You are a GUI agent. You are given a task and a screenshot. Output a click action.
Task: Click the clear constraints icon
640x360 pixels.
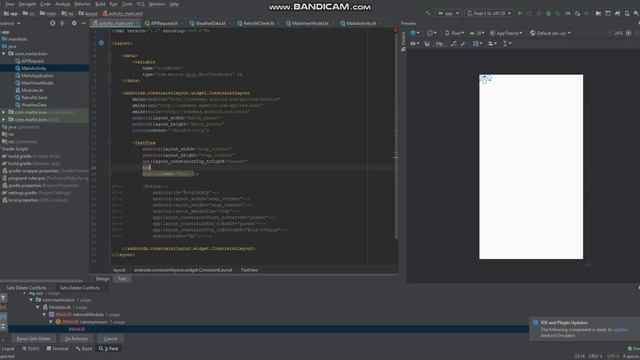(x=453, y=43)
